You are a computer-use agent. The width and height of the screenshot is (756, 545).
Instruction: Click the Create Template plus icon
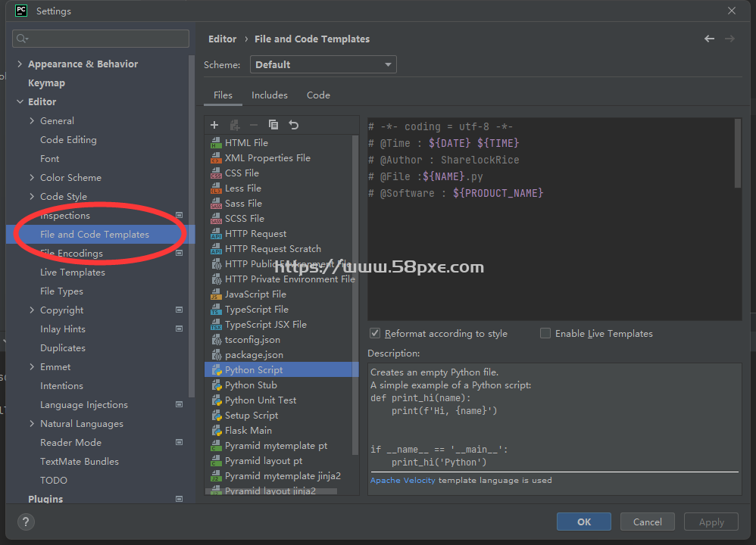(214, 126)
